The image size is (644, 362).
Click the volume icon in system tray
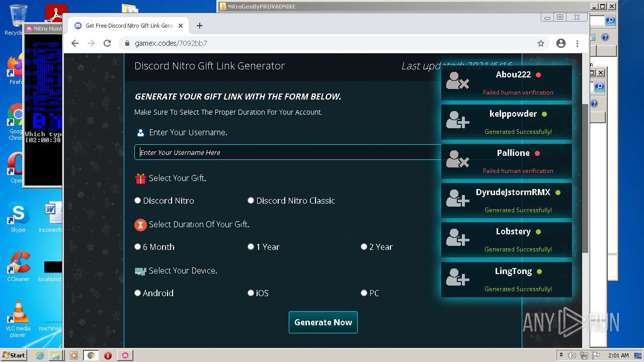coord(573,355)
